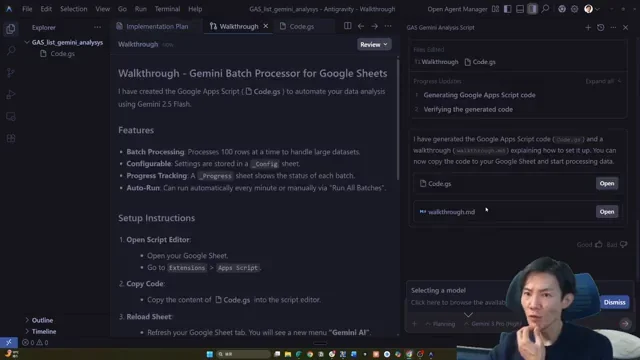
Task: Toggle the bottom panel visibility
Action: click(x=520, y=9)
